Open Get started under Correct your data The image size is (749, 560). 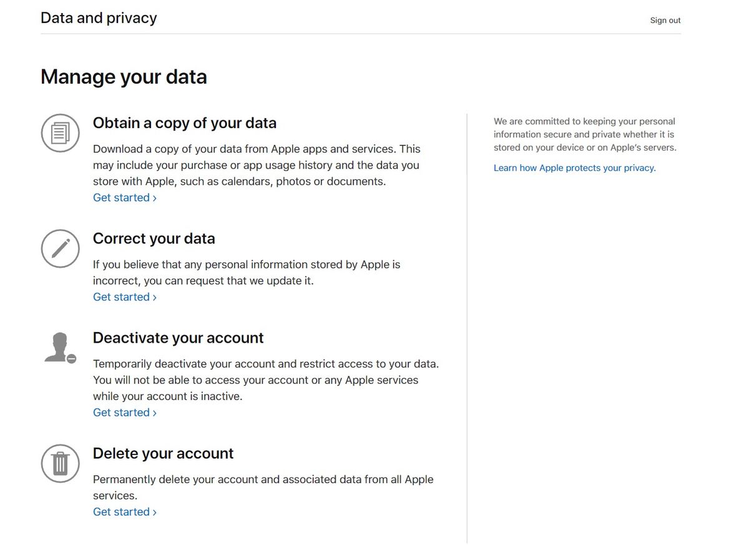tap(120, 297)
